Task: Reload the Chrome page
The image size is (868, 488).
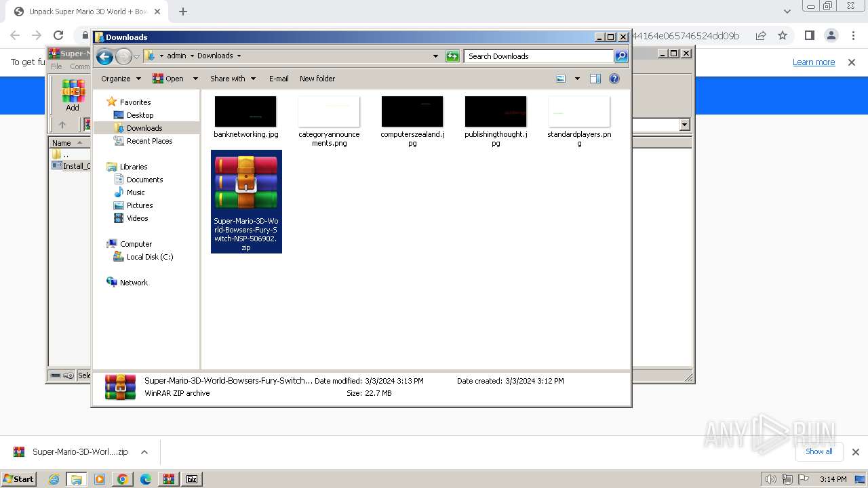Action: pos(58,35)
